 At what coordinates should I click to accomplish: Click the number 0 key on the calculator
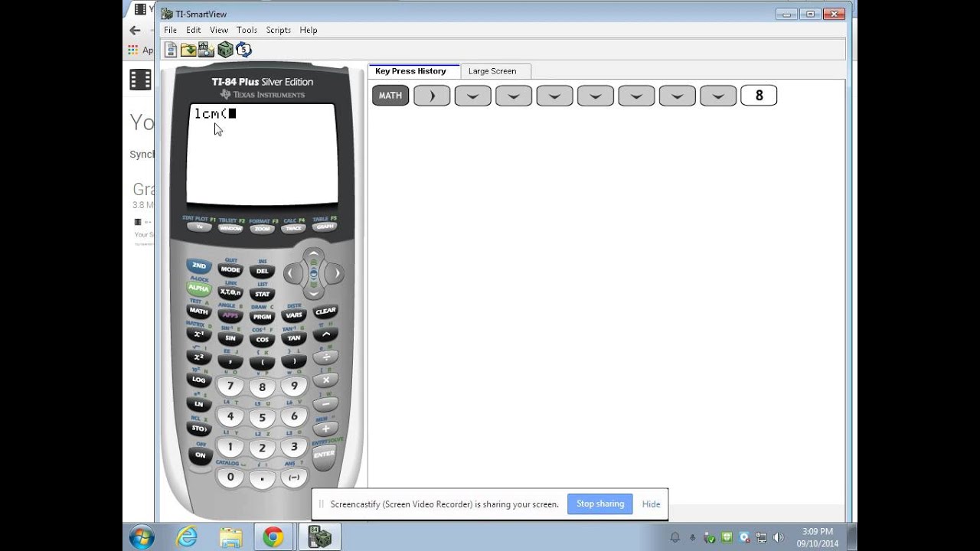tap(230, 477)
